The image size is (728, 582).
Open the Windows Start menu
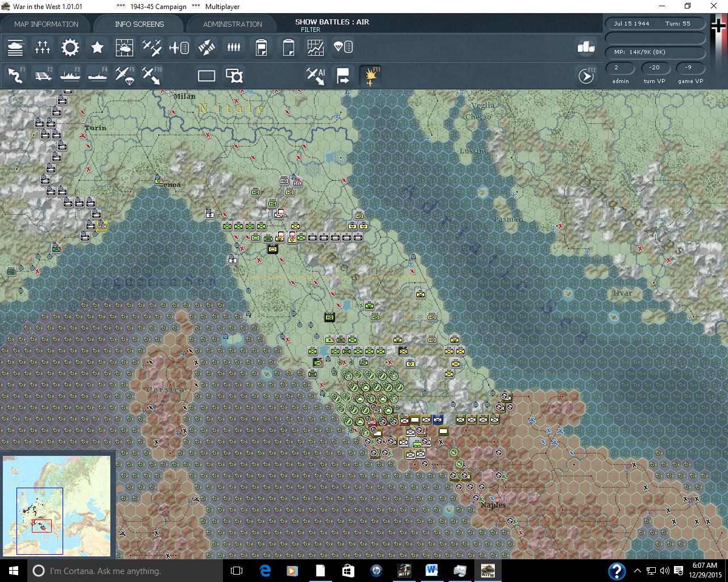(x=14, y=571)
